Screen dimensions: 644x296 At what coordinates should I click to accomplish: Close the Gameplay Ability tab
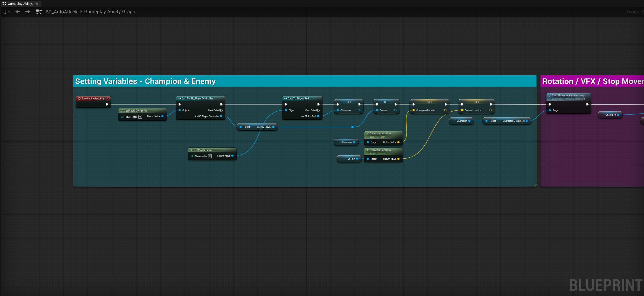[37, 4]
